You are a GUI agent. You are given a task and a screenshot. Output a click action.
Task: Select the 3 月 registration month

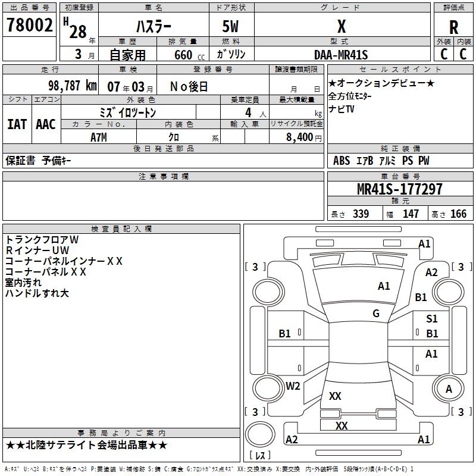point(84,54)
